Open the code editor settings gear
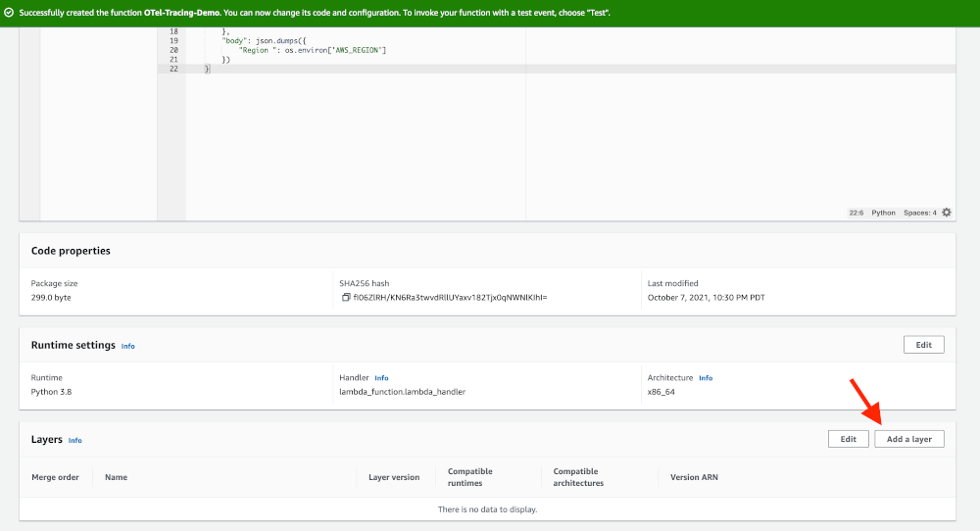 click(x=947, y=213)
